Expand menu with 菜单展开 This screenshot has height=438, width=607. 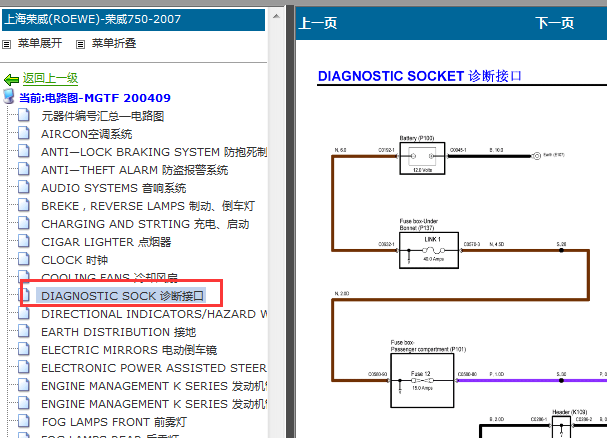click(39, 43)
